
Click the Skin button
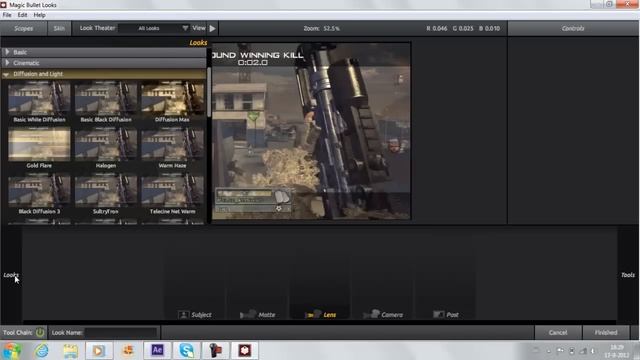click(59, 29)
